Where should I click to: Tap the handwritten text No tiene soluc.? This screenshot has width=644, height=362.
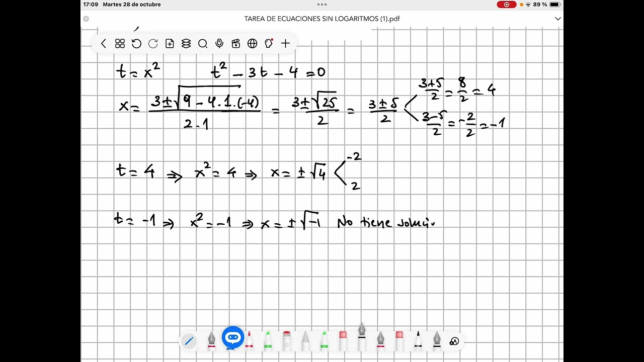point(386,222)
